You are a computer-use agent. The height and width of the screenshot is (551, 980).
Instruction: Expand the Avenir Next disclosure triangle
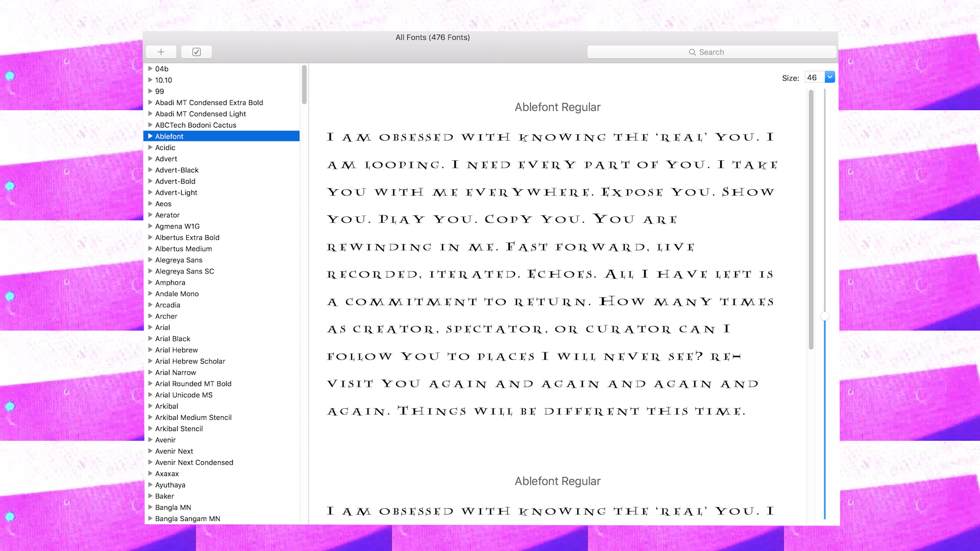150,451
